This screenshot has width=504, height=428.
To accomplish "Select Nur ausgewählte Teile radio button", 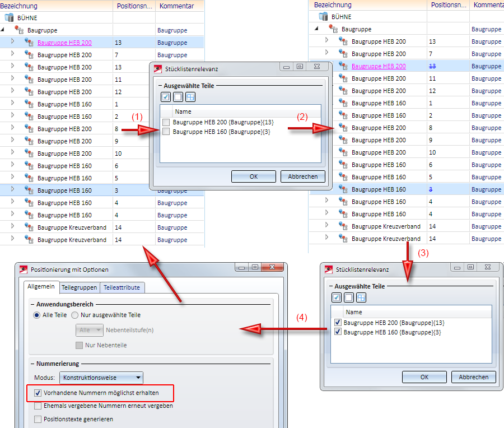I will [74, 315].
